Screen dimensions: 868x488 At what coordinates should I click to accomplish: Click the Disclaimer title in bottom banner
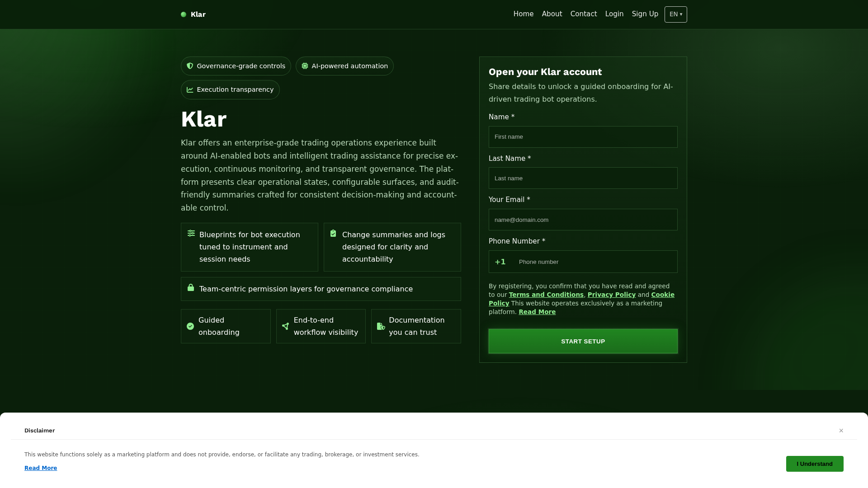tap(40, 431)
